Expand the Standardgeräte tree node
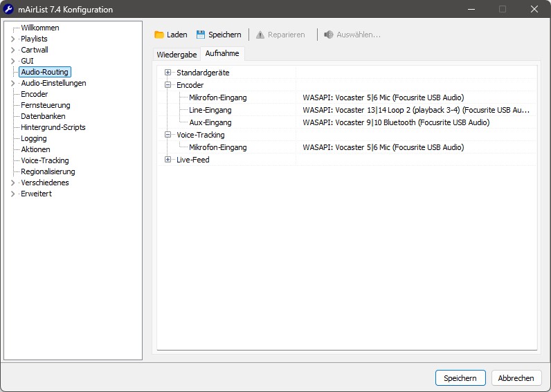The width and height of the screenshot is (551, 392). tap(168, 73)
